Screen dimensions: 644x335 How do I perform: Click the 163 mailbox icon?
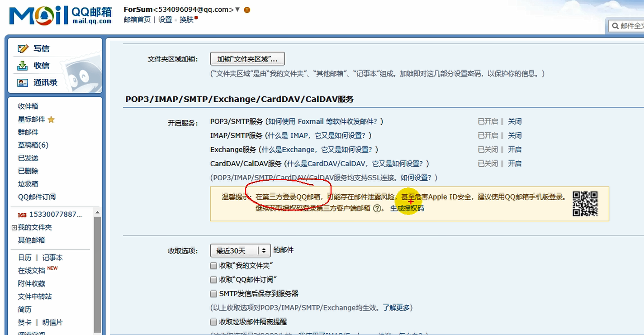tap(22, 215)
